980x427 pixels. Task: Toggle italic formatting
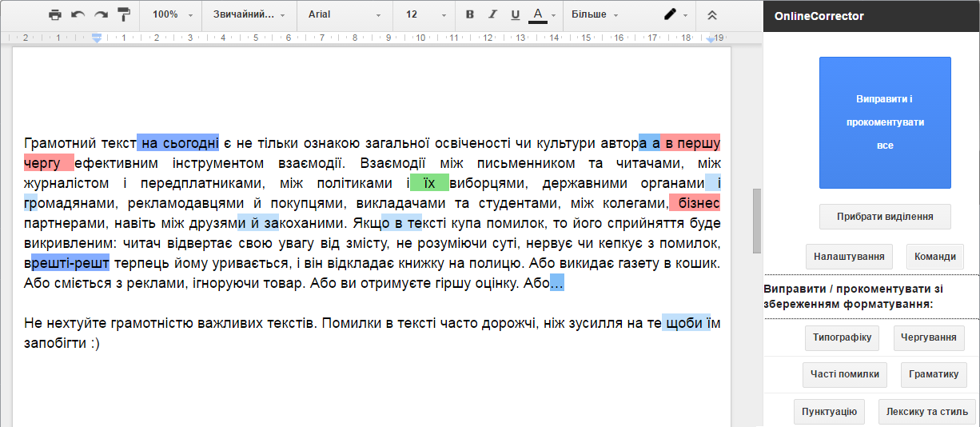click(492, 14)
